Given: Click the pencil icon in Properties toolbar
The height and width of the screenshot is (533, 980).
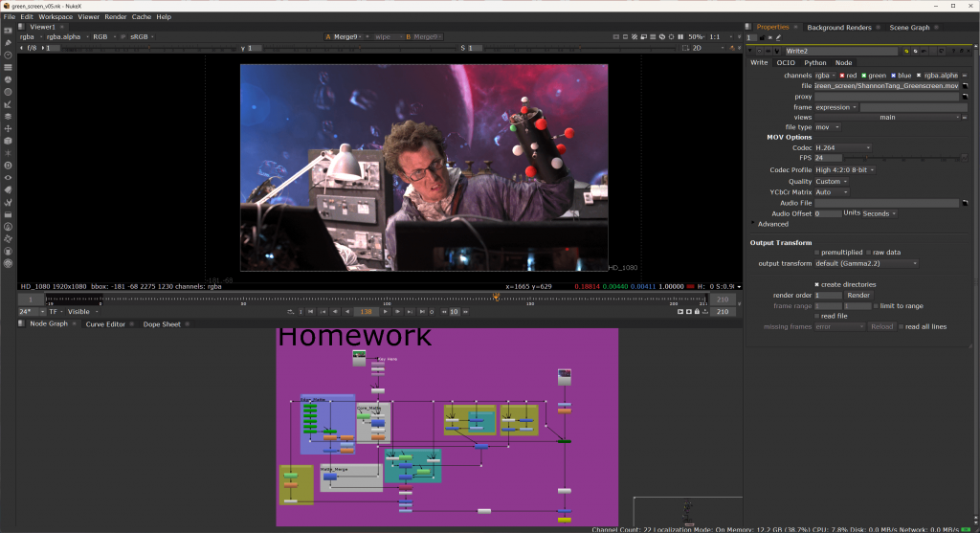Looking at the screenshot, I should (x=779, y=38).
